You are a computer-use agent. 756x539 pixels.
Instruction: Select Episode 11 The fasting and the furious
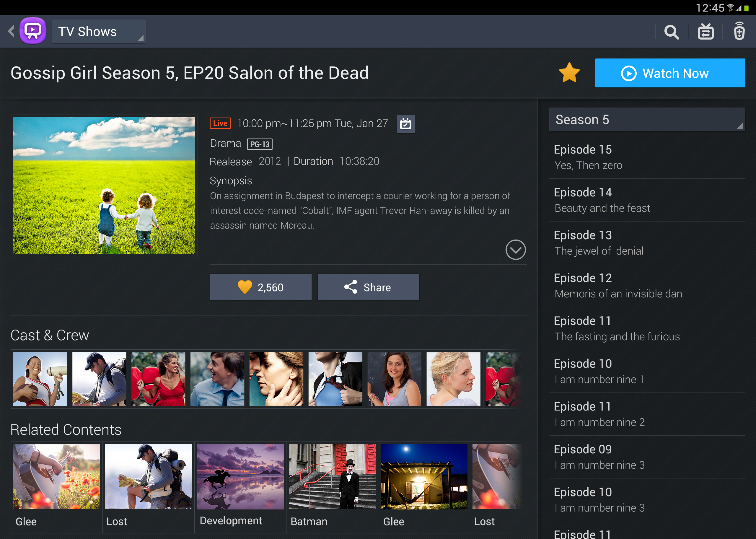pos(647,329)
